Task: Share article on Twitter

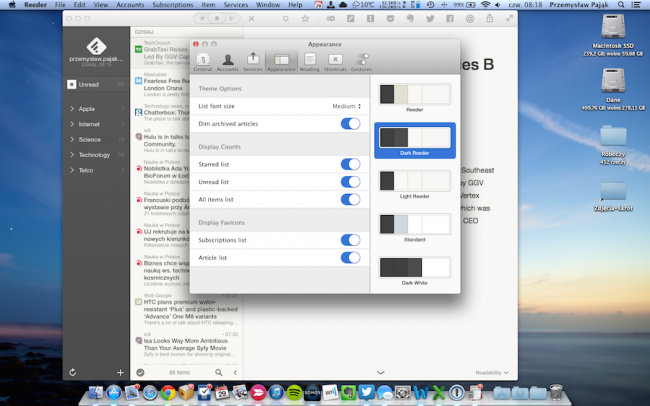Action: point(430,18)
